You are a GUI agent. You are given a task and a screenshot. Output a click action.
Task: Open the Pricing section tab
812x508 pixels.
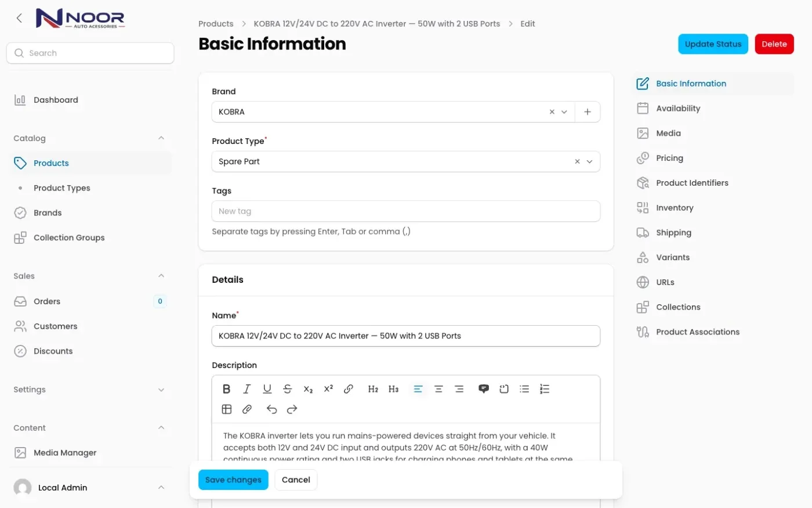(x=714, y=158)
